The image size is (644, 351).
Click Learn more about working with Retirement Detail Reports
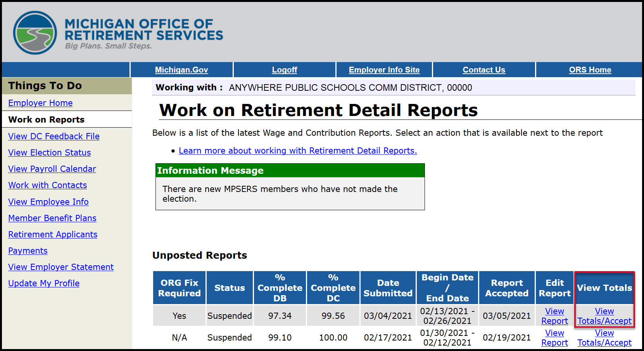coord(298,150)
